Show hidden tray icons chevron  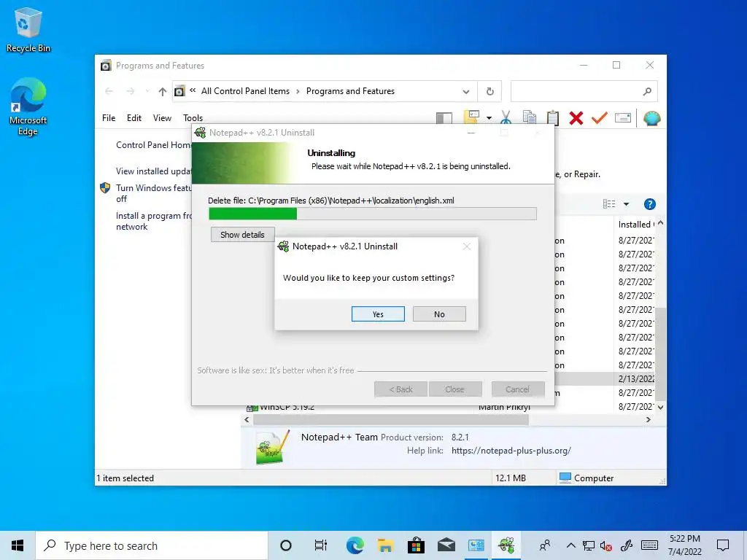click(x=570, y=545)
